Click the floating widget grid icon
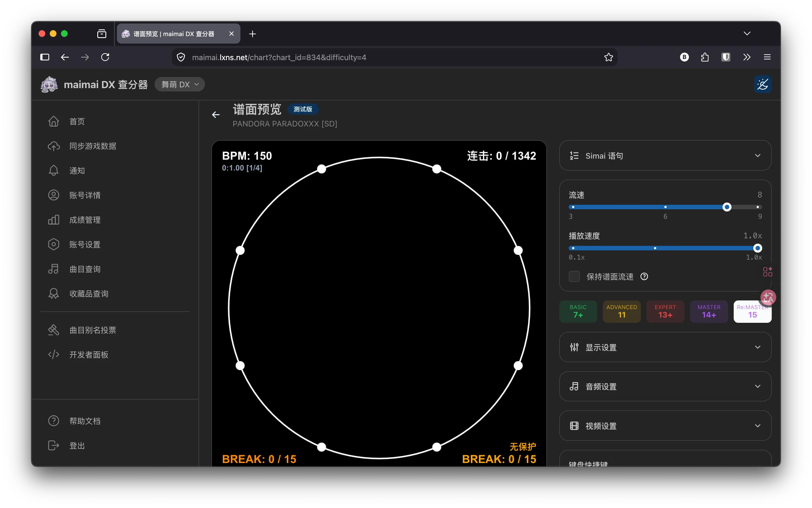812x508 pixels. tap(767, 271)
